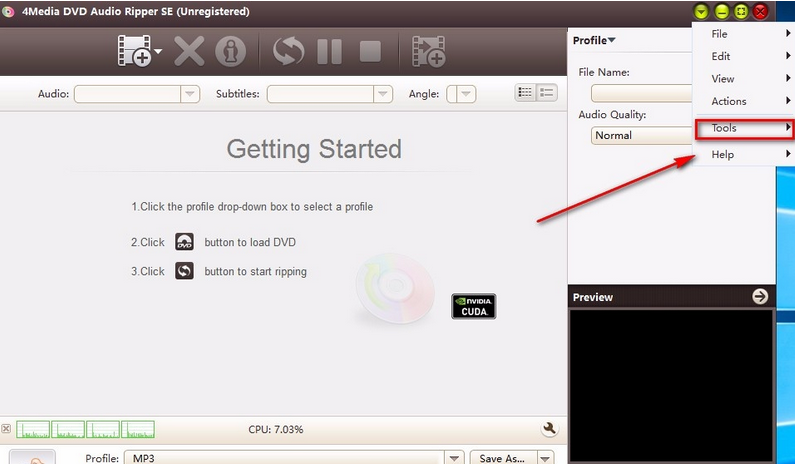
Task: Open the Save As dropdown arrow
Action: pyautogui.click(x=546, y=458)
